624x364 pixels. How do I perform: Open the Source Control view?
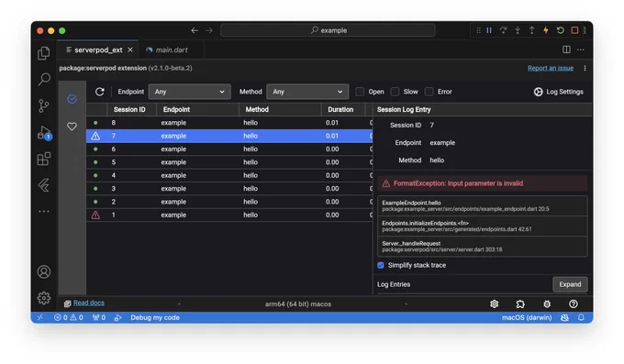[44, 105]
